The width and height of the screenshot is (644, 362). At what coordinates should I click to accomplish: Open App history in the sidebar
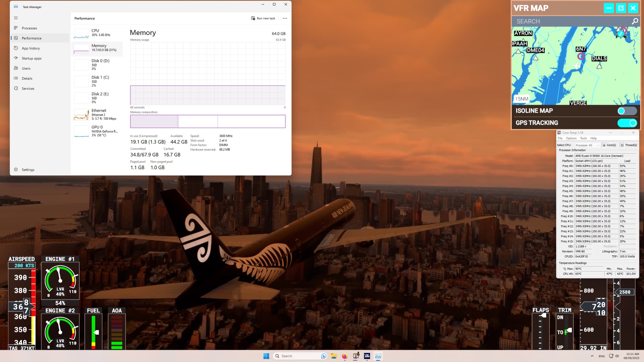[31, 48]
